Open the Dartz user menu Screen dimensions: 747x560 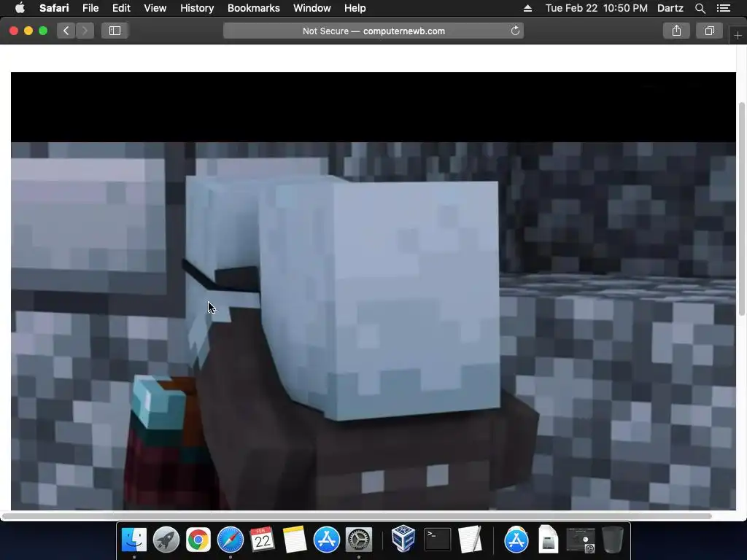click(670, 8)
